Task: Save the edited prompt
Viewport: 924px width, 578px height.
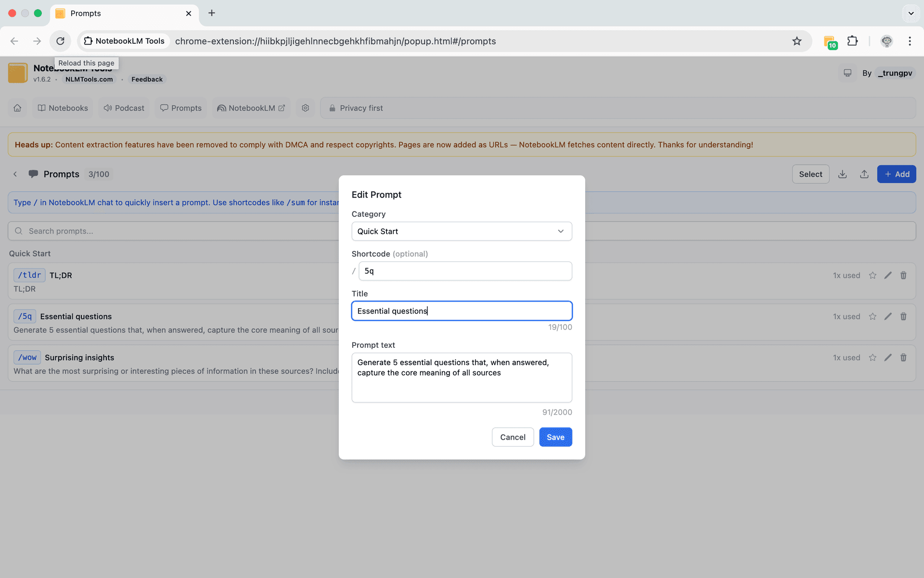Action: pyautogui.click(x=555, y=437)
